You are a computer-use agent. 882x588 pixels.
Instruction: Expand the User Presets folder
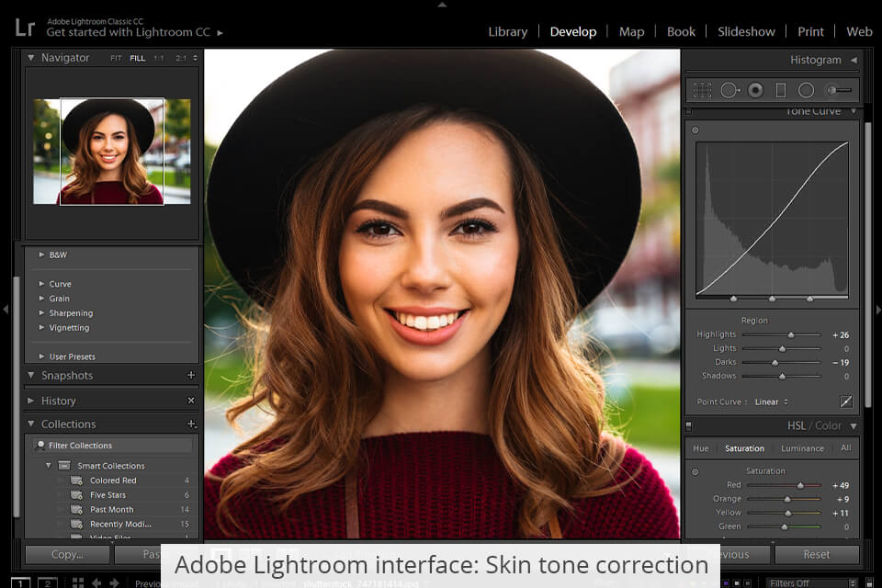click(x=41, y=356)
